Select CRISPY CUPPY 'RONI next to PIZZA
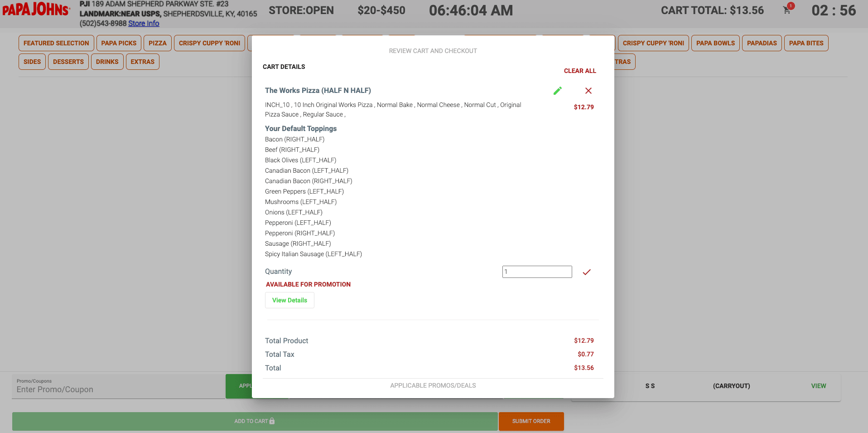 tap(209, 43)
